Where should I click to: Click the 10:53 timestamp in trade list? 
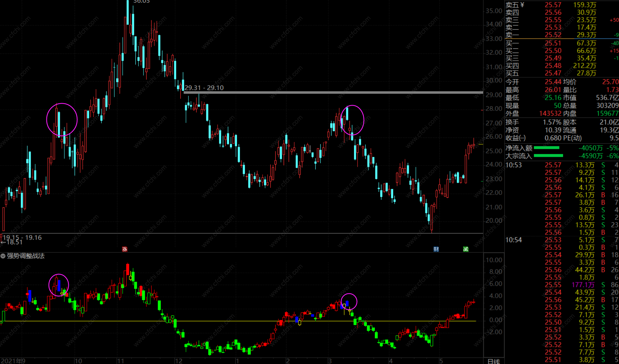(514, 165)
